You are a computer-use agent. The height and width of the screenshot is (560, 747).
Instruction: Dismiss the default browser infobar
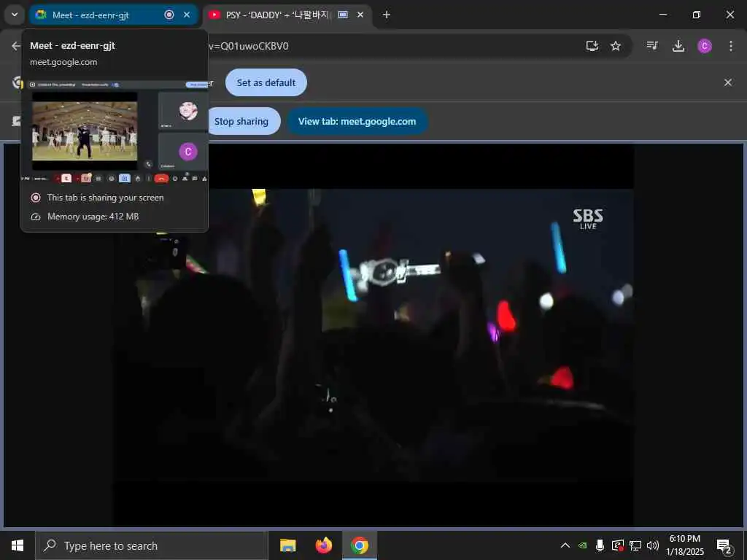click(728, 82)
